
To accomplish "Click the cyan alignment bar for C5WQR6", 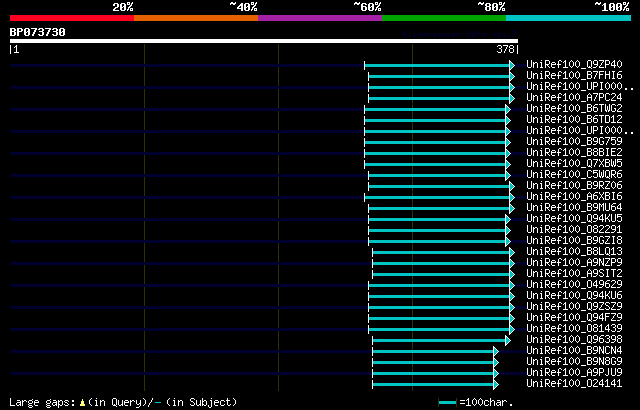I will [x=437, y=175].
